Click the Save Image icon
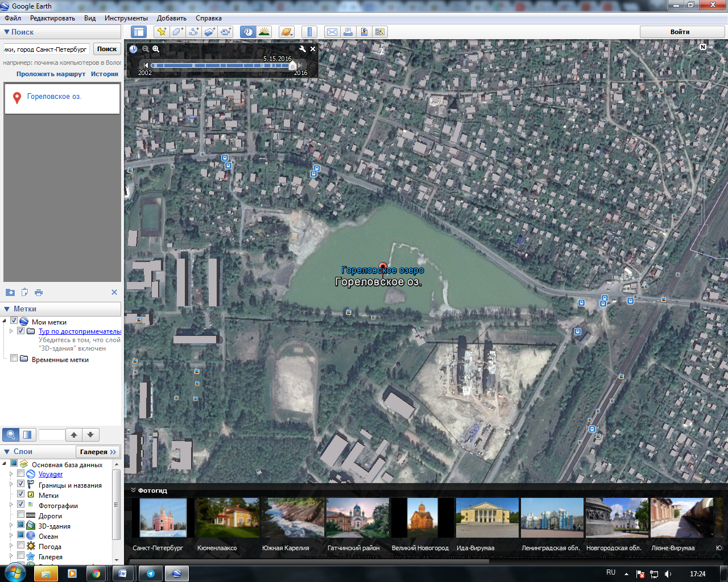Viewport: 728px width, 582px height. click(363, 32)
